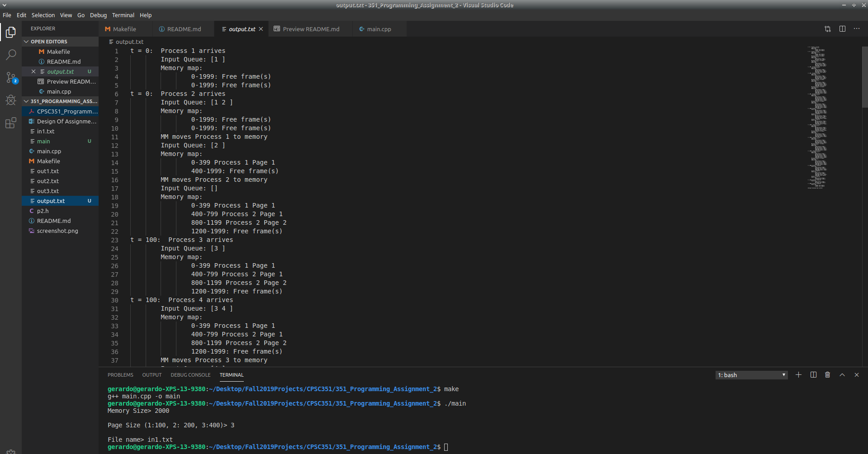Open README.md from Open Editors list
This screenshot has width=868, height=454.
coord(60,61)
